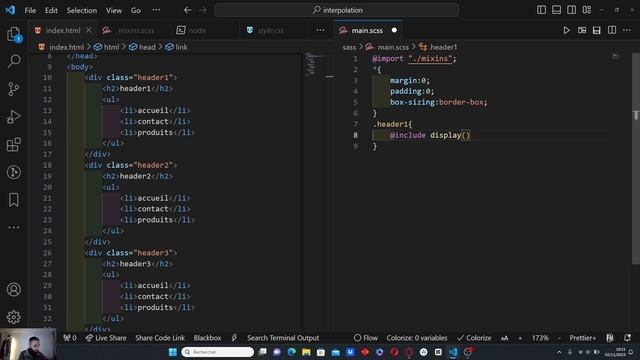Close the index.html tab
This screenshot has height=360, width=640.
coord(89,30)
